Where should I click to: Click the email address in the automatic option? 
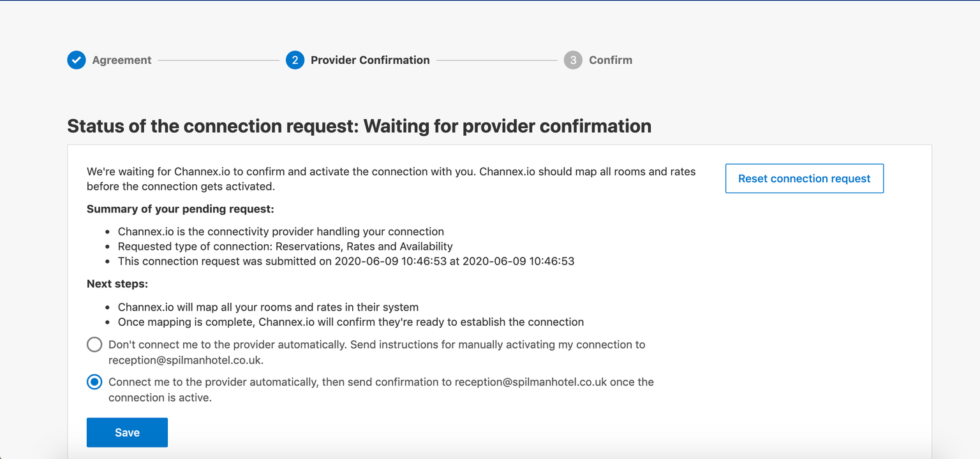tap(531, 382)
